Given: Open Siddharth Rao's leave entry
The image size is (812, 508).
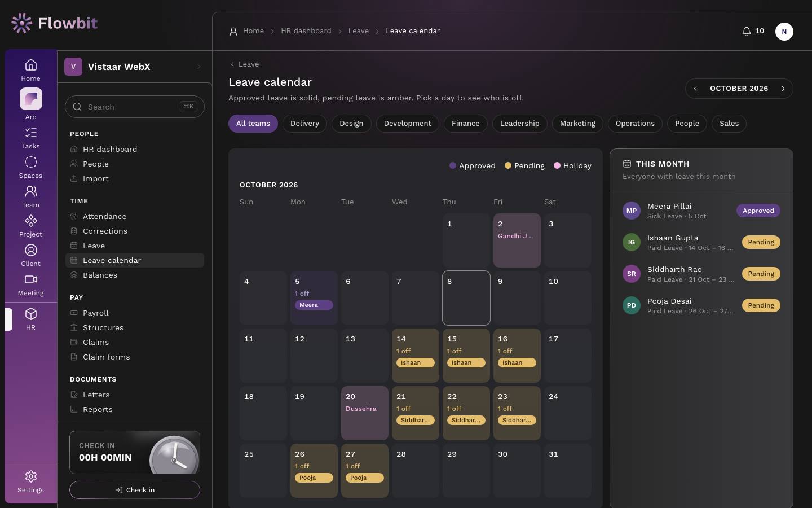Looking at the screenshot, I should [701, 274].
